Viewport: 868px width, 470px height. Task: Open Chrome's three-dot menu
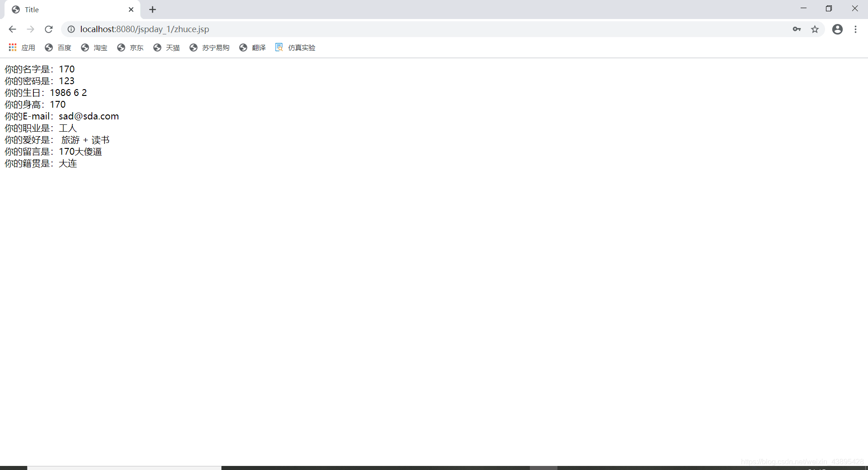[x=855, y=29]
